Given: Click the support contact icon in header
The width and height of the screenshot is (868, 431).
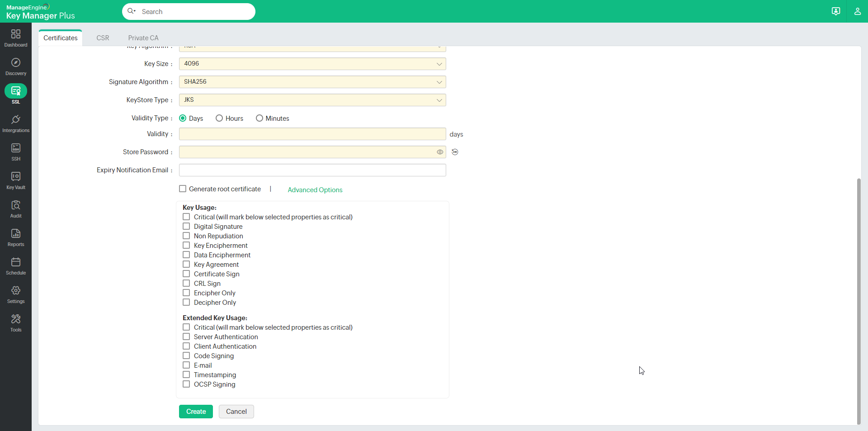Looking at the screenshot, I should [836, 11].
